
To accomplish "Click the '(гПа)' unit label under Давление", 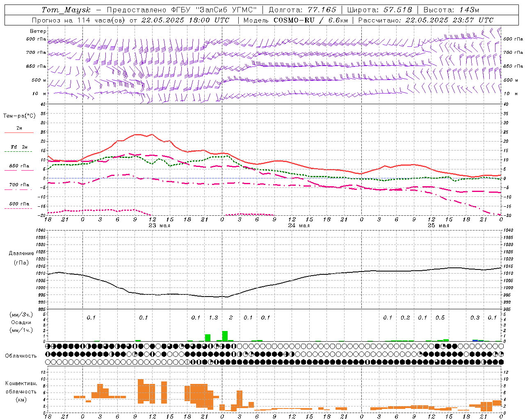I will point(21,262).
